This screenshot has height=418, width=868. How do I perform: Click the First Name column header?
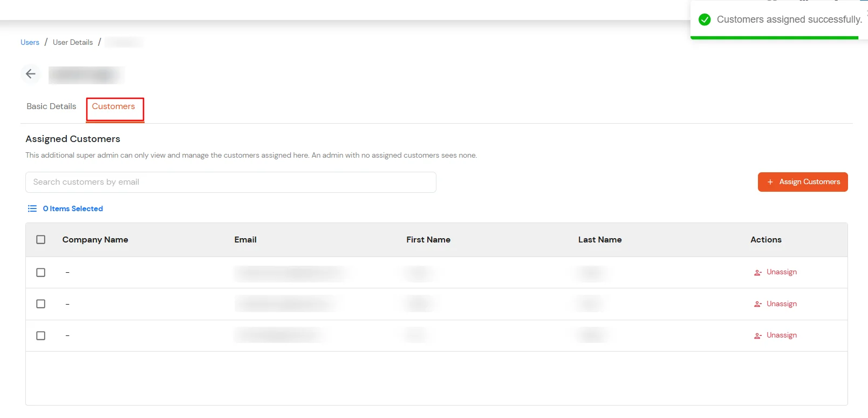pos(428,240)
